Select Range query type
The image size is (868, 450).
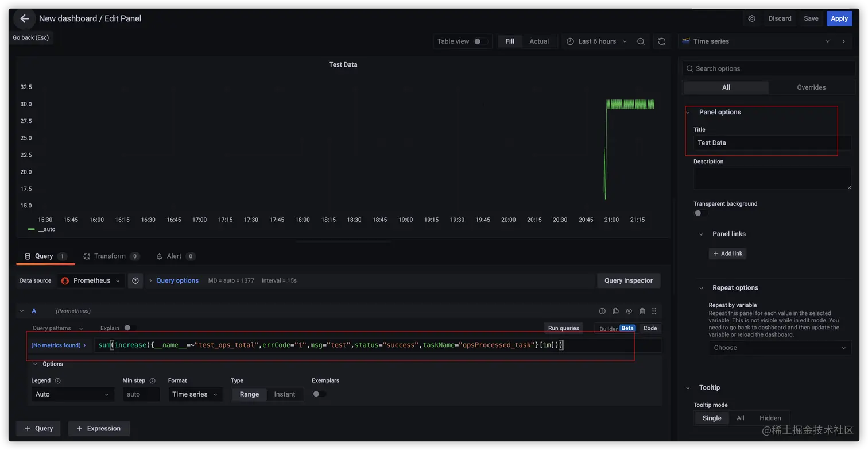click(x=249, y=394)
